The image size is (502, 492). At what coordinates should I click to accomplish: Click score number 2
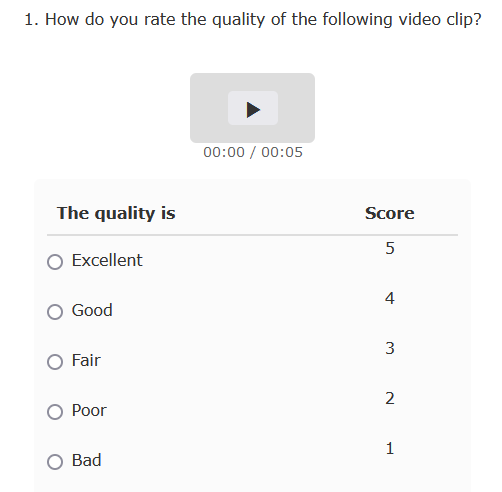point(390,398)
